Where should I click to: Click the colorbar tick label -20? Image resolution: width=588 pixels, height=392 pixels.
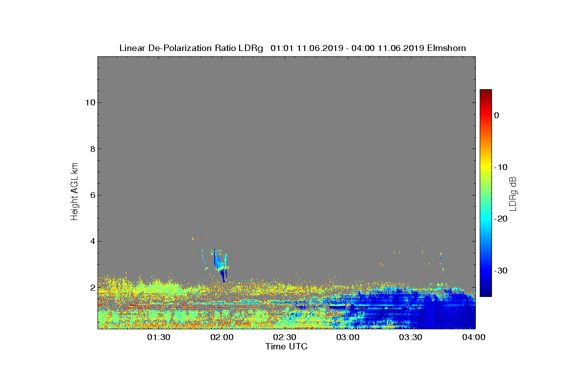pos(500,219)
